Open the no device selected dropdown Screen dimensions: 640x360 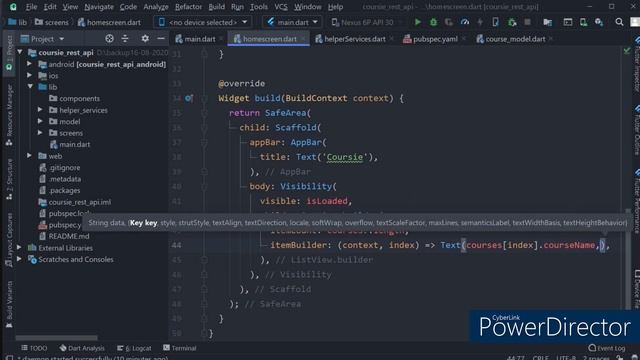click(202, 22)
